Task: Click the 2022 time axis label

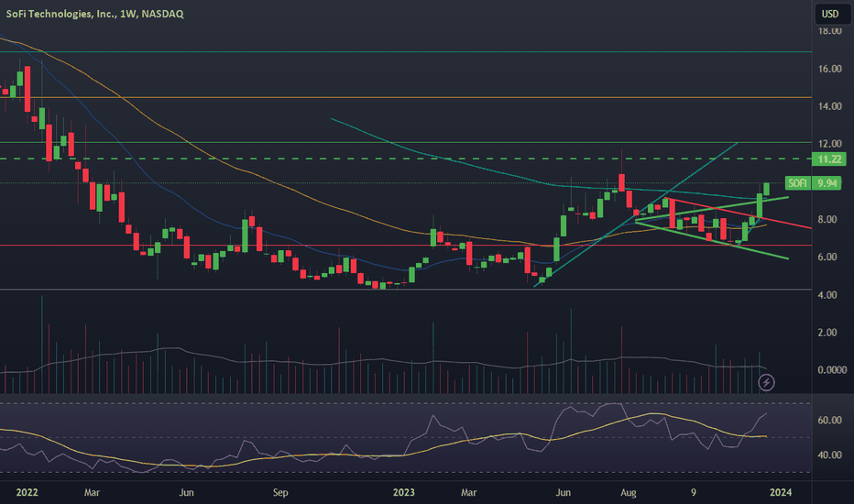Action: 27,493
